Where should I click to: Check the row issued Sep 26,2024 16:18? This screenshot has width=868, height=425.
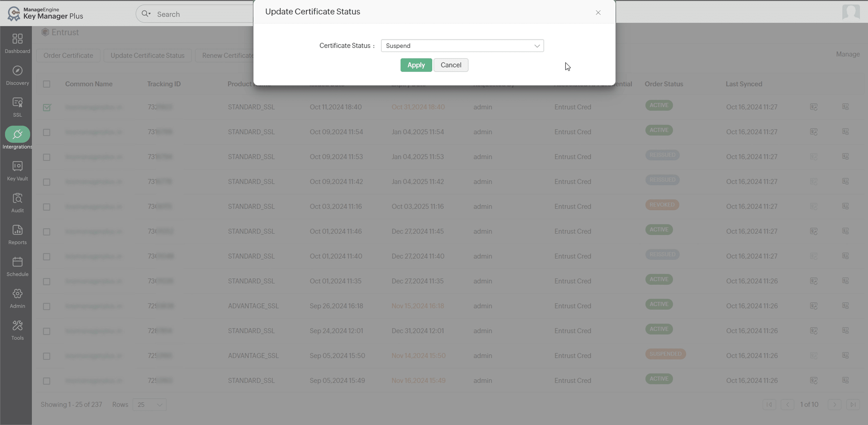coord(46,307)
